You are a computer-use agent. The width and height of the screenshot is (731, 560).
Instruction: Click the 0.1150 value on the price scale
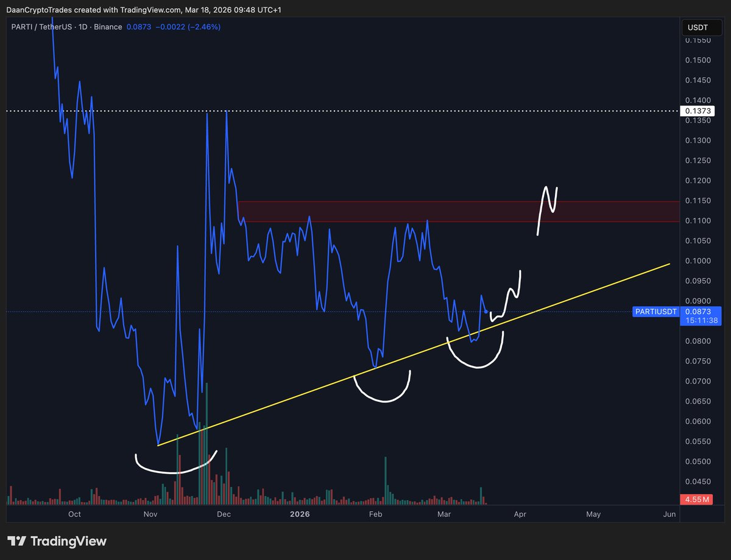698,201
